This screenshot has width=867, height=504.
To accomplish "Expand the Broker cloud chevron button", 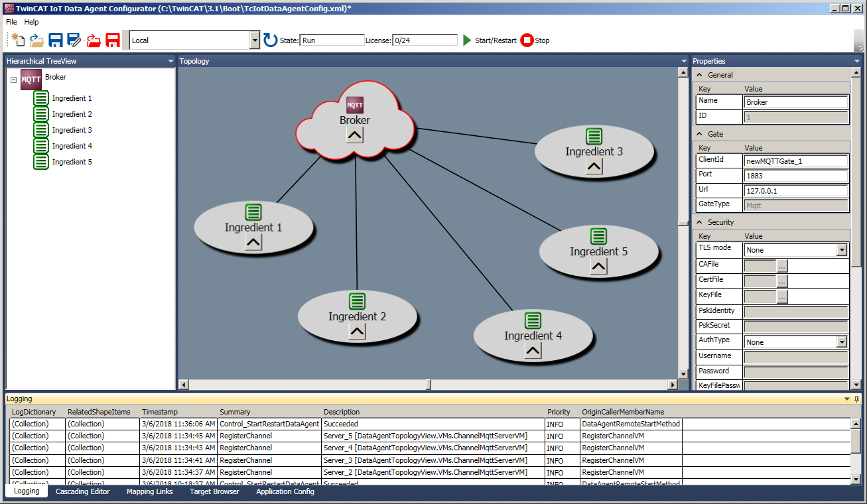I will (x=355, y=135).
